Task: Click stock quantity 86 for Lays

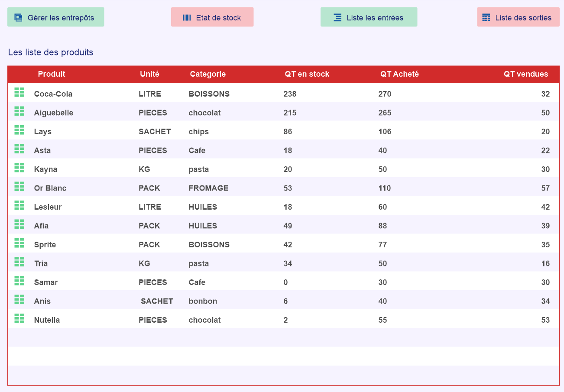Action: click(x=288, y=132)
